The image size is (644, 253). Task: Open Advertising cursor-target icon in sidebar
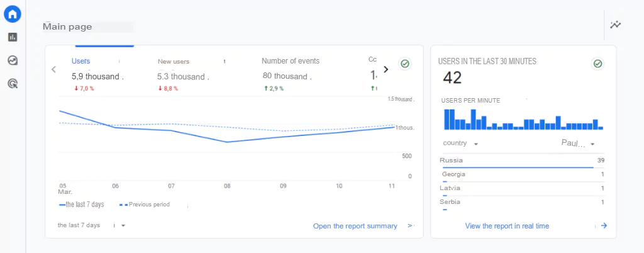pos(13,84)
